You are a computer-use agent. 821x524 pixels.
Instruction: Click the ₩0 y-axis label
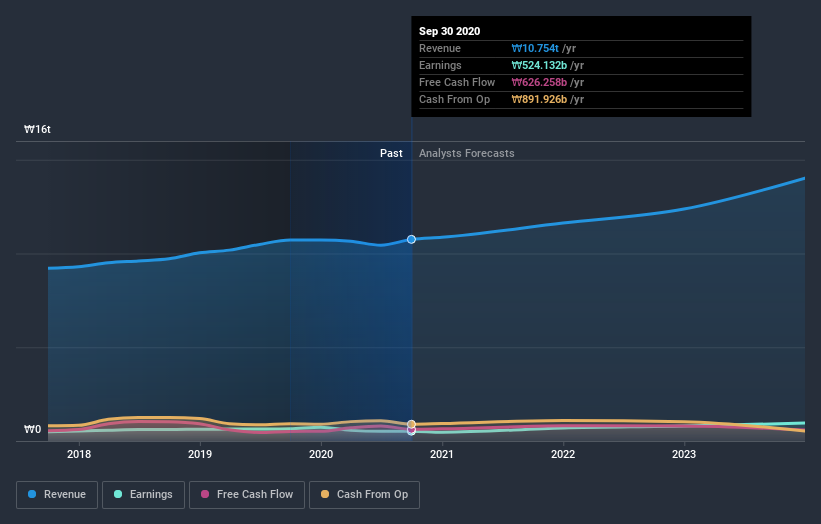[x=32, y=429]
